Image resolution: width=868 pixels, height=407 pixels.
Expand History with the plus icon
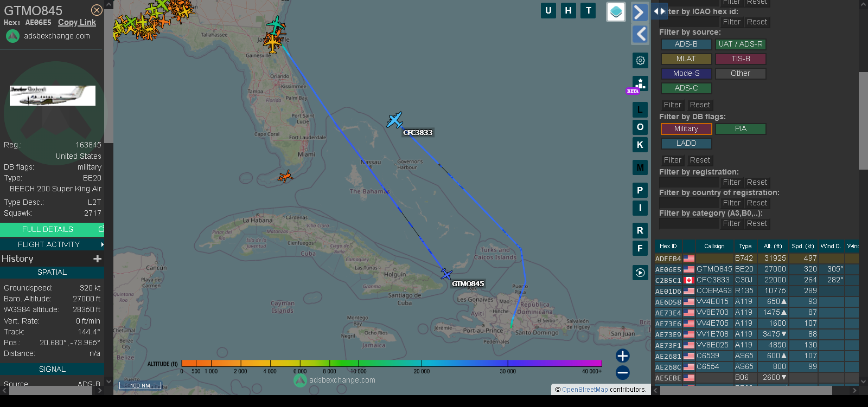[x=98, y=259]
